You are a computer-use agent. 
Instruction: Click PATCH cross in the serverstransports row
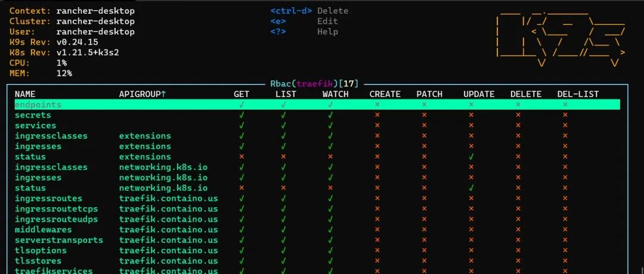(x=425, y=240)
